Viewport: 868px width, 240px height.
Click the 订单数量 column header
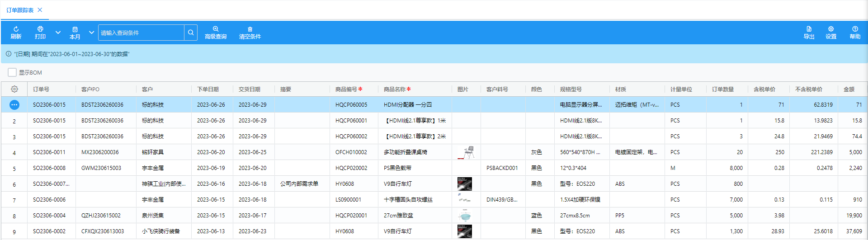coord(723,89)
